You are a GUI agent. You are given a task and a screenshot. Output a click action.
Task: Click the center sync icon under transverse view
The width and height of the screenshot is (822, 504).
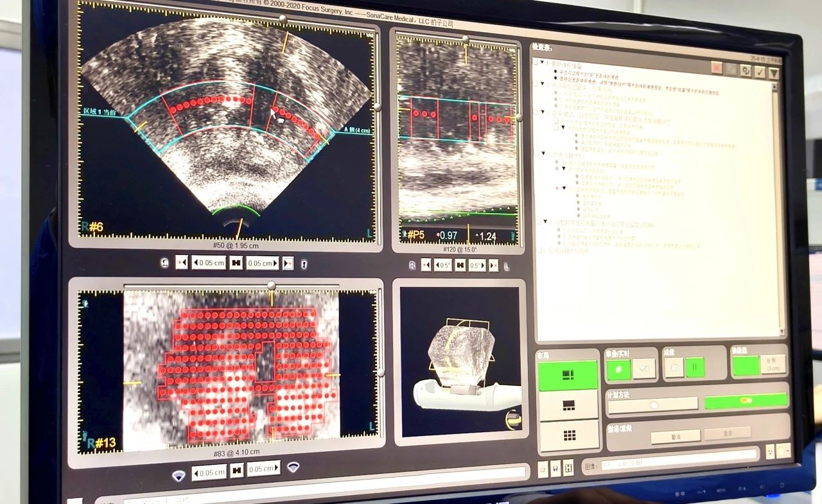pyautogui.click(x=236, y=263)
